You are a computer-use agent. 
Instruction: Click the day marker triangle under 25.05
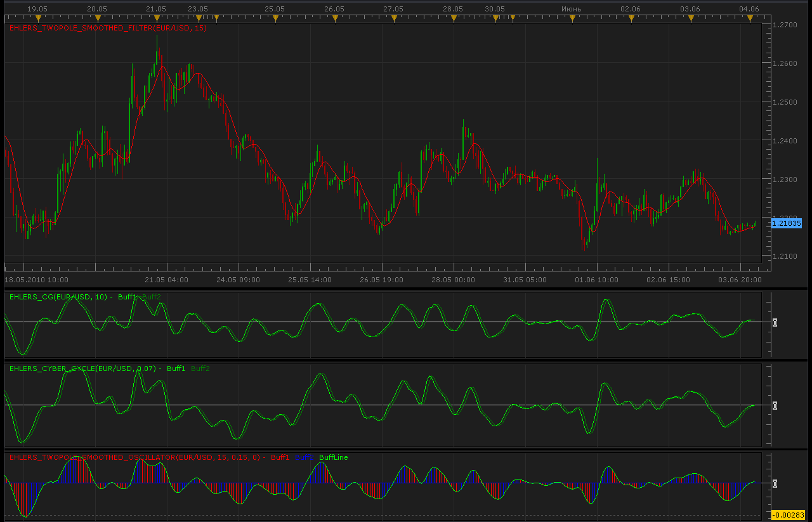tap(275, 19)
